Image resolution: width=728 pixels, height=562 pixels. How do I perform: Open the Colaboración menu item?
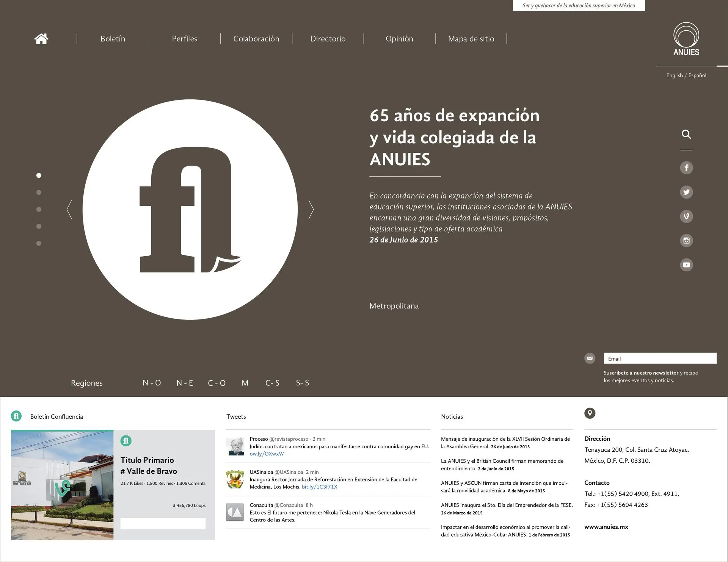pyautogui.click(x=256, y=39)
